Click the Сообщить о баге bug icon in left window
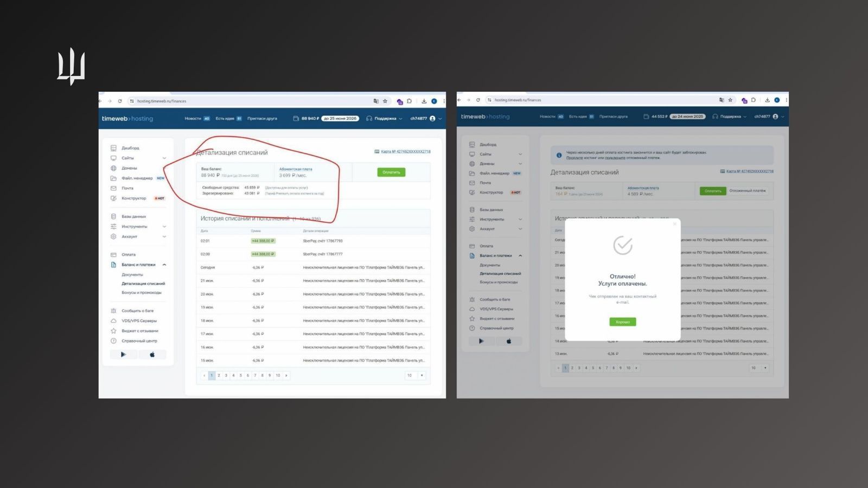 (113, 311)
